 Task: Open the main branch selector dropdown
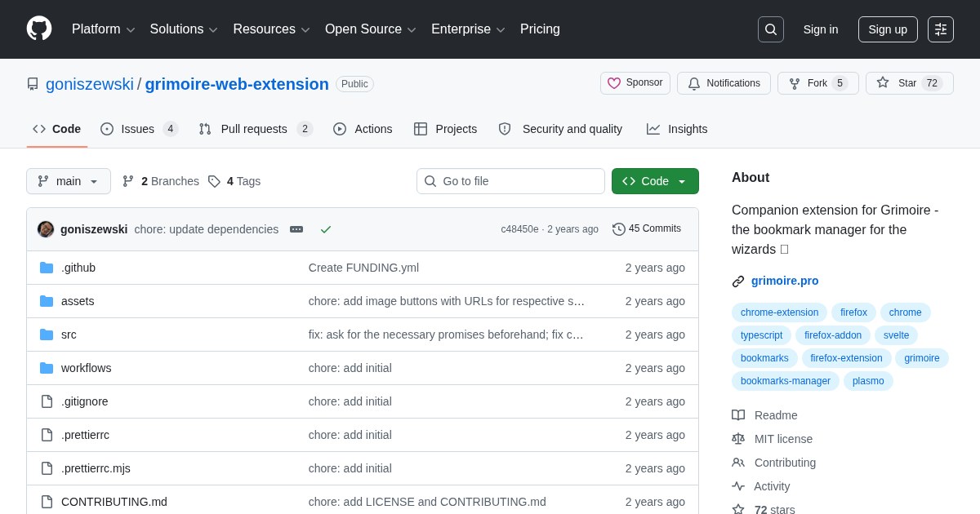pos(69,181)
